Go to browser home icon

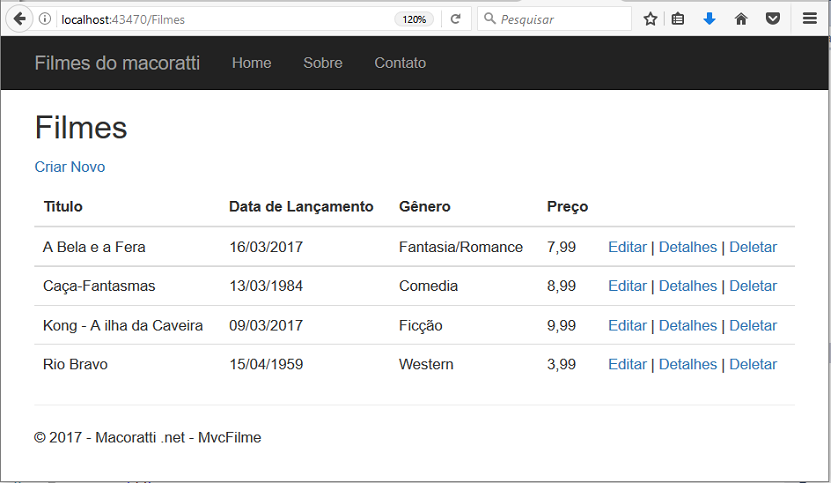[741, 19]
